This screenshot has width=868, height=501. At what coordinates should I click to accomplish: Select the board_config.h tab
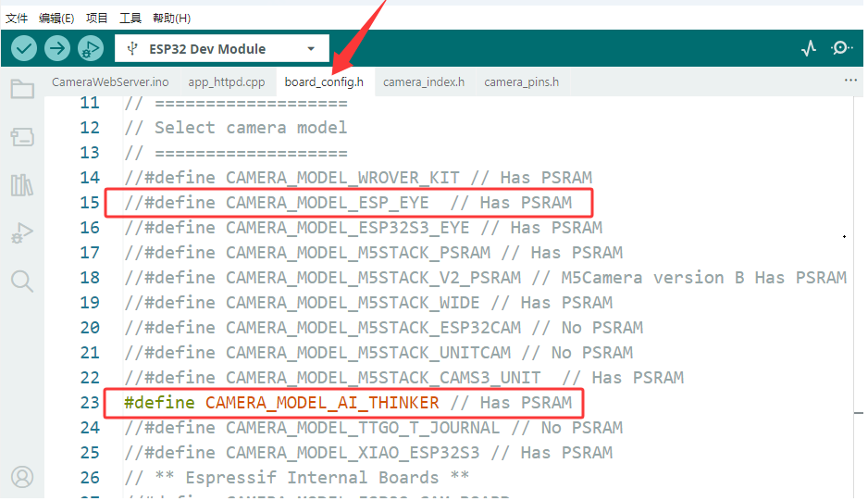coord(324,82)
